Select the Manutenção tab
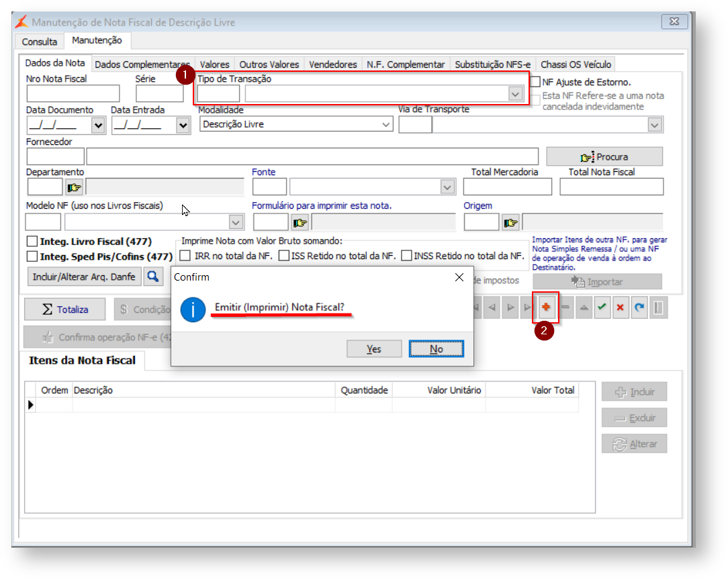Image resolution: width=728 pixels, height=580 pixels. [x=97, y=40]
